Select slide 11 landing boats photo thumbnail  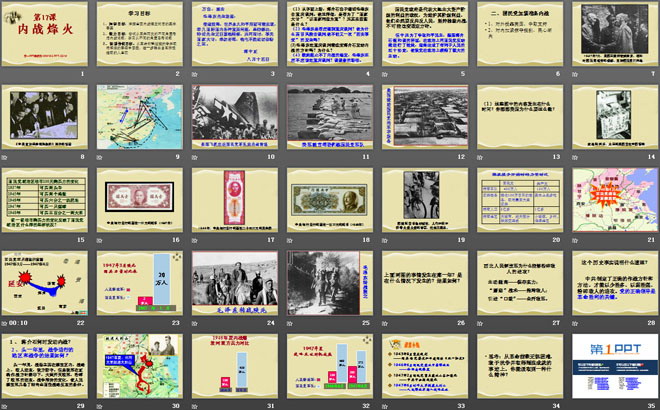(330, 117)
